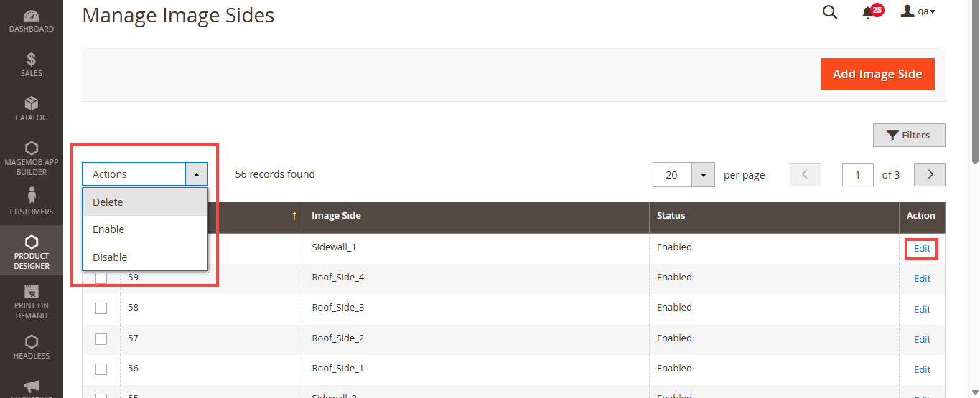This screenshot has height=398, width=980.
Task: Tick the checkbox for row 57
Action: pyautogui.click(x=101, y=338)
